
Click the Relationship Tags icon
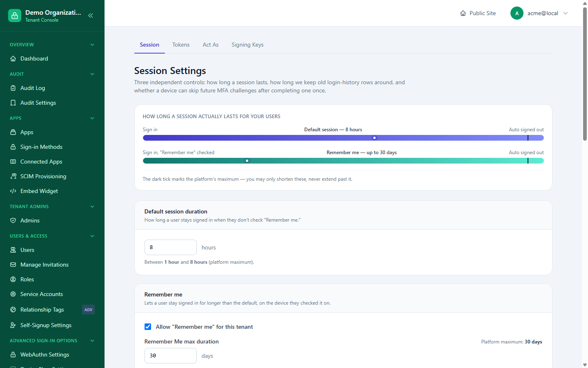(x=13, y=310)
